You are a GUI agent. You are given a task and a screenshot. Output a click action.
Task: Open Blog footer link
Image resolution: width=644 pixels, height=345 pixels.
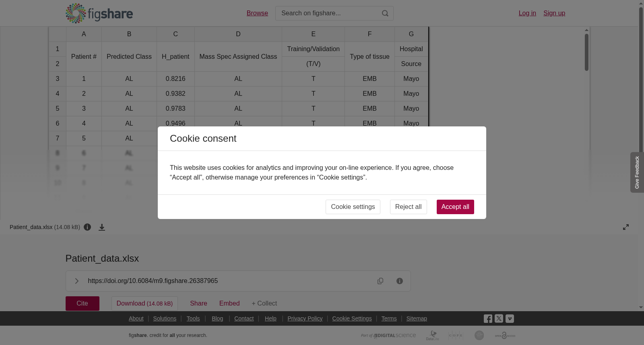coord(217,318)
